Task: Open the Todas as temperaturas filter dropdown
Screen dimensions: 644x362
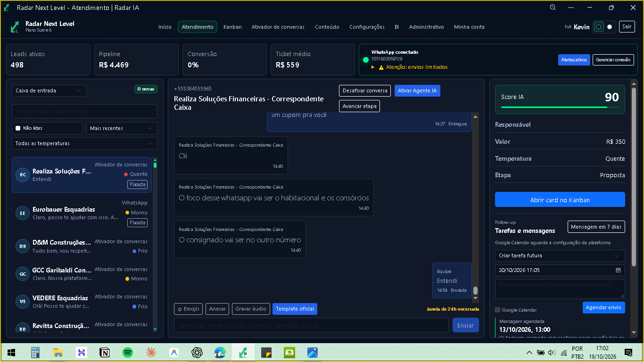Action: pyautogui.click(x=84, y=143)
